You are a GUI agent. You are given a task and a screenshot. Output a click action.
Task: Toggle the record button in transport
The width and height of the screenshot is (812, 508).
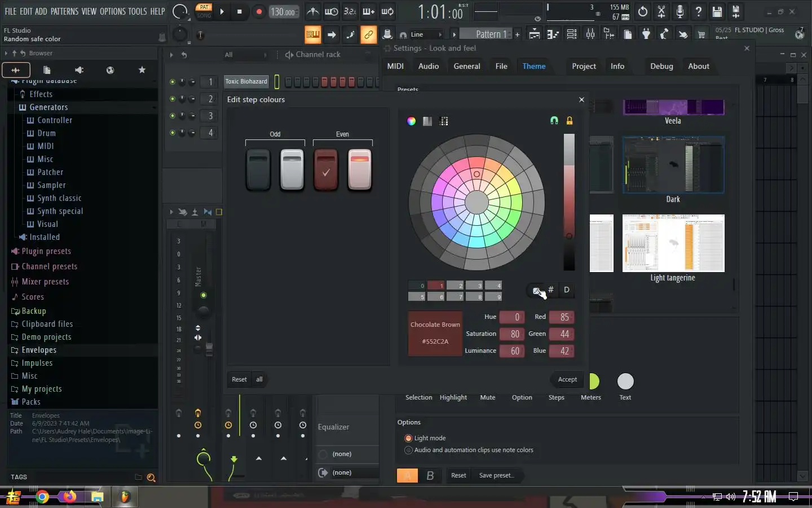point(259,11)
